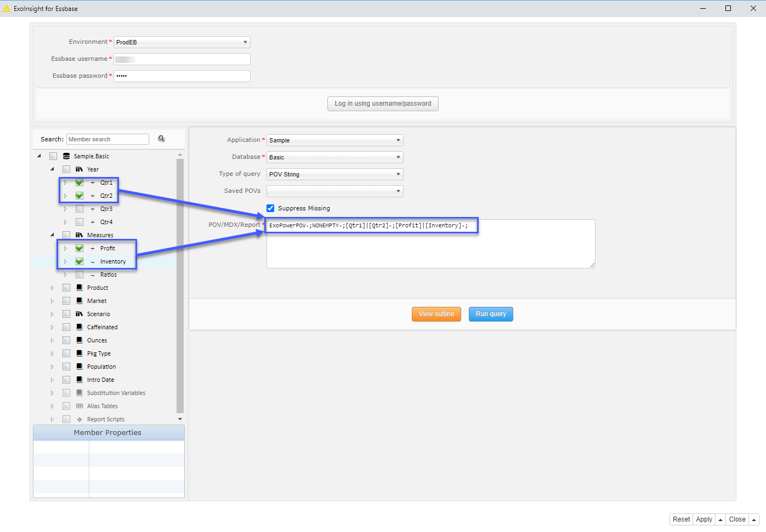Click the Ounces attribute icon

pyautogui.click(x=80, y=340)
